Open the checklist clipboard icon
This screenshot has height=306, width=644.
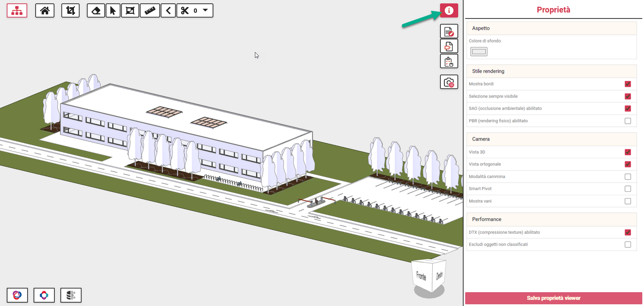tap(449, 61)
